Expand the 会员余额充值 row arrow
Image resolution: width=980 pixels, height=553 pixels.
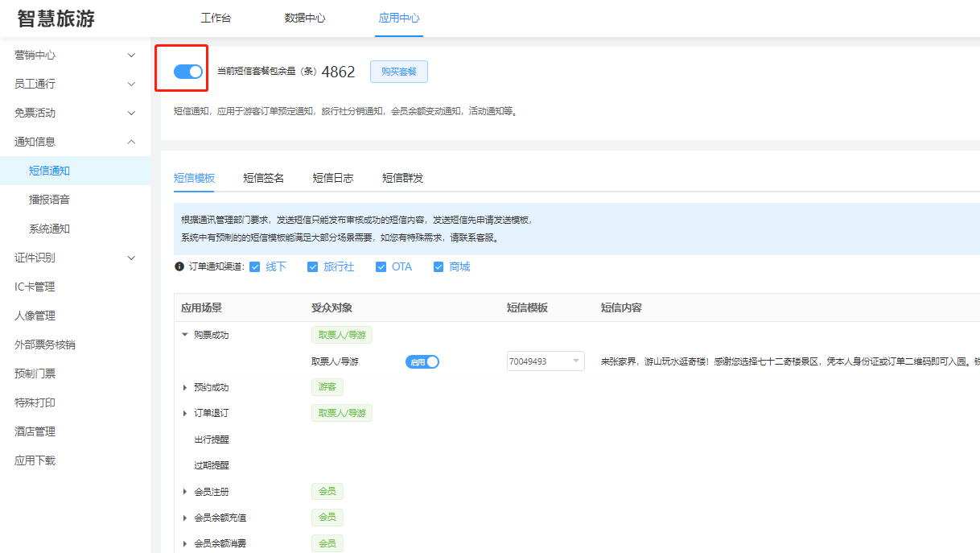click(184, 518)
